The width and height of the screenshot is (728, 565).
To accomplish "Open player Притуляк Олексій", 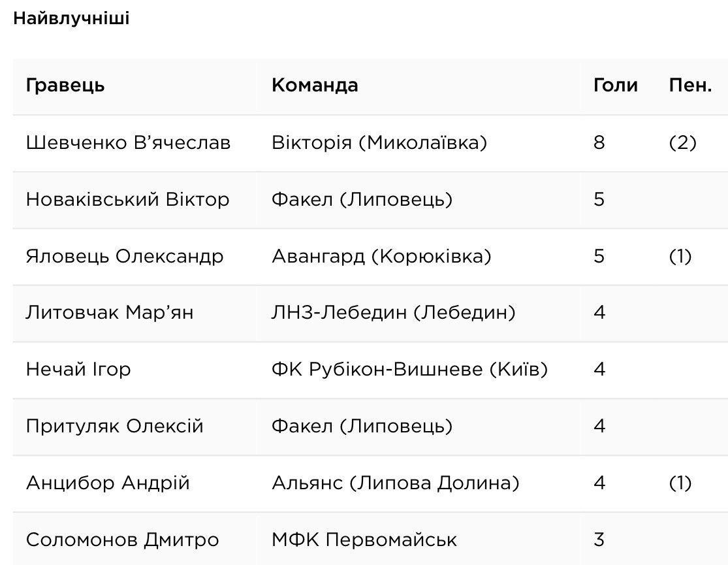I will pyautogui.click(x=115, y=427).
